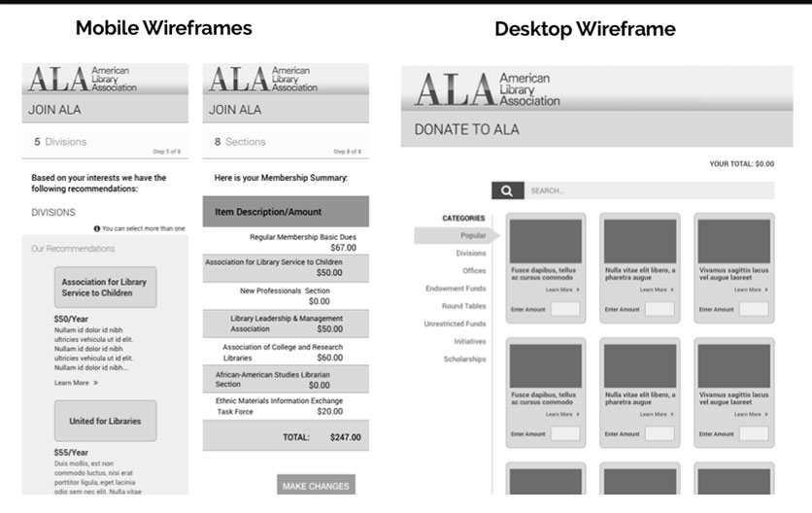This screenshot has width=812, height=513.
Task: Open the Unrestricted Funds category
Action: (x=455, y=324)
